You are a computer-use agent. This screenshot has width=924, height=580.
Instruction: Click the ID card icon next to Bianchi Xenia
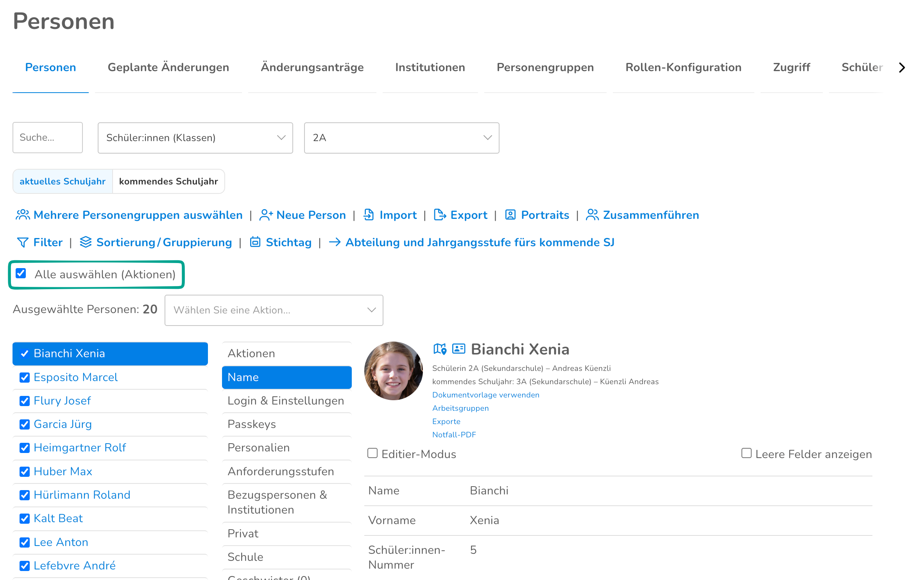click(458, 349)
